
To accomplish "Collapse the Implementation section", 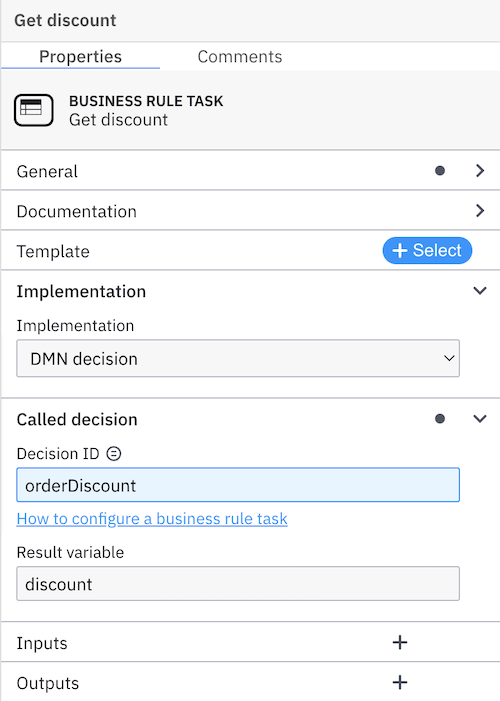I will tap(480, 291).
